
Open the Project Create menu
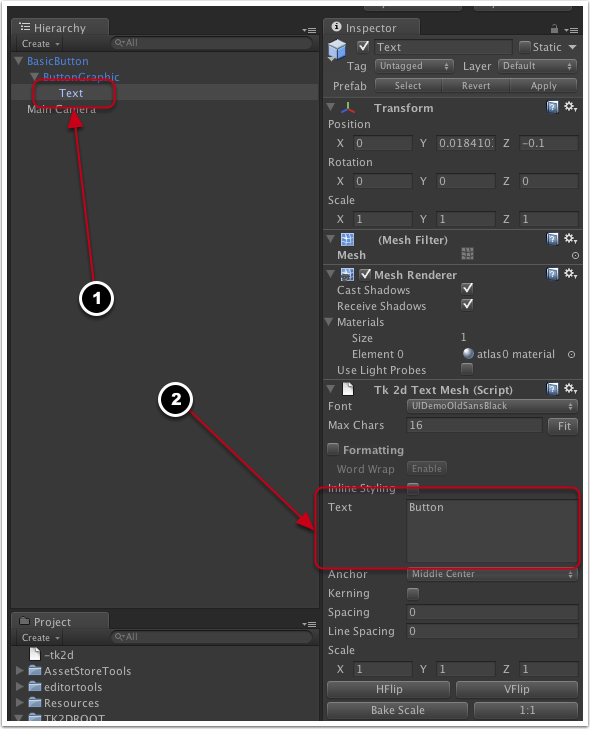click(x=41, y=638)
